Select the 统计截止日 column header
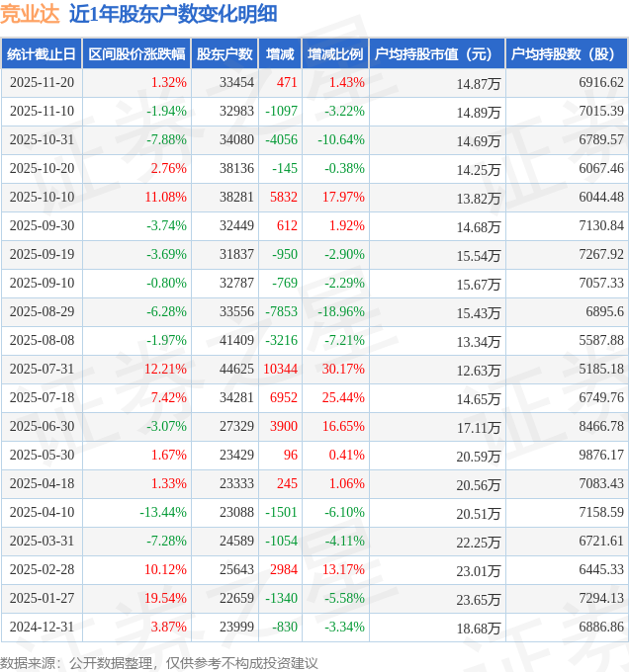The height and width of the screenshot is (672, 629). click(41, 54)
